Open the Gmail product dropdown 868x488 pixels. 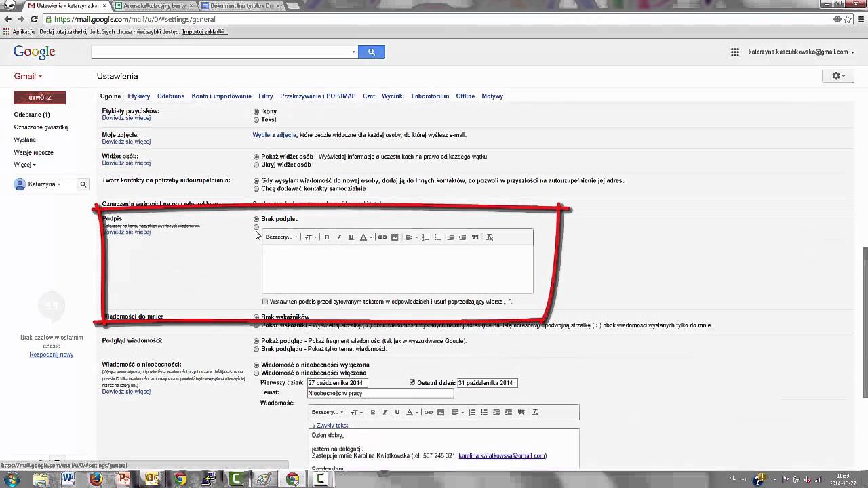pos(28,77)
